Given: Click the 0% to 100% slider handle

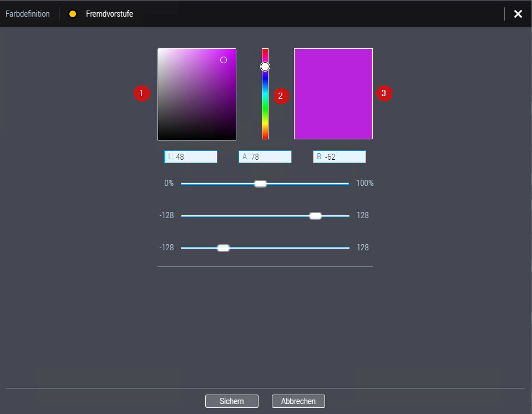Looking at the screenshot, I should coord(260,184).
